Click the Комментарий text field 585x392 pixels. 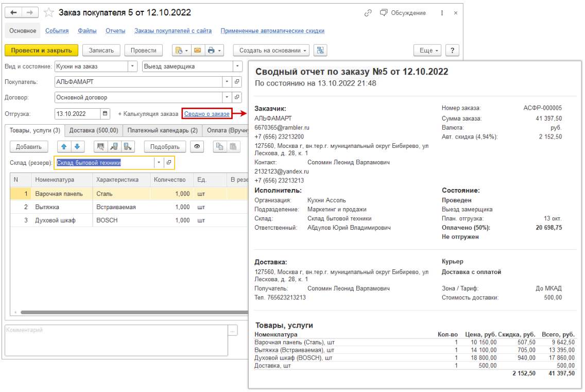tap(116, 340)
